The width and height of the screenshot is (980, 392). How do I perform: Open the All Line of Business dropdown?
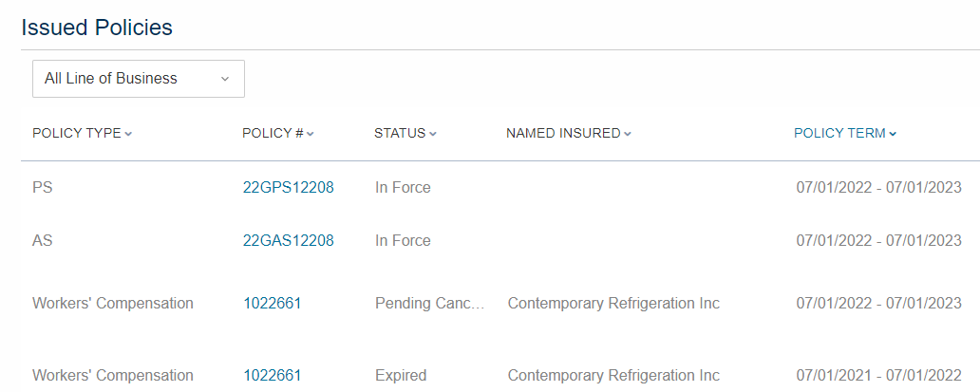point(138,79)
